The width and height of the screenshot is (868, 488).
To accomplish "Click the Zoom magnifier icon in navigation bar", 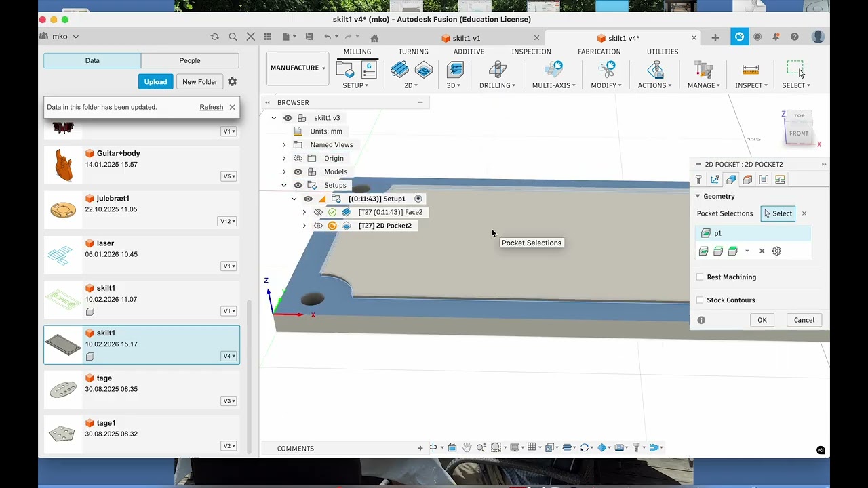I will tap(481, 447).
